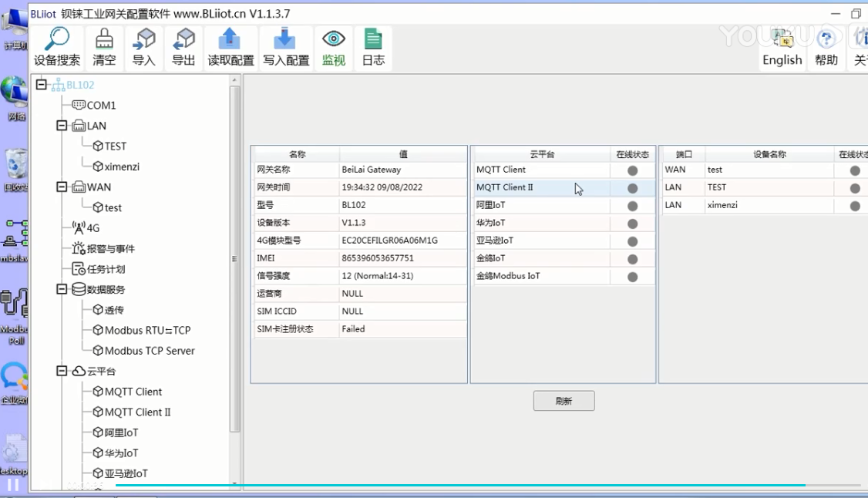Collapse the LAN tree branch
Viewport: 868px width, 498px height.
[x=62, y=126]
